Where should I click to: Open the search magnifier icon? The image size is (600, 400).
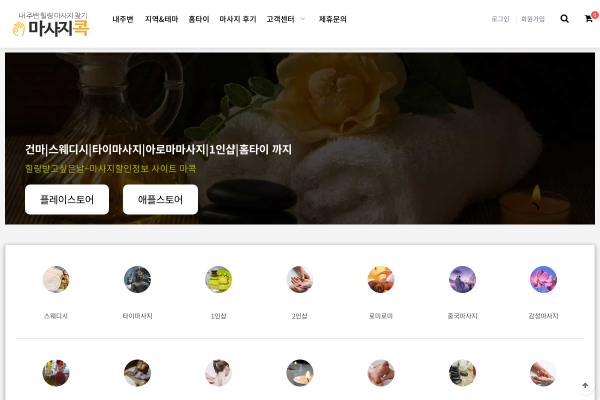tap(564, 19)
